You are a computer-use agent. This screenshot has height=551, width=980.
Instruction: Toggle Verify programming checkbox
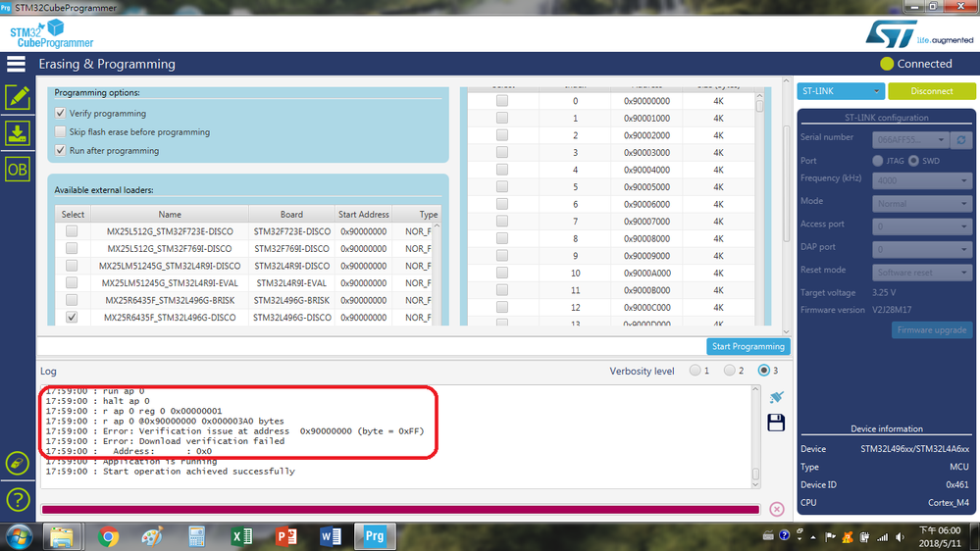(60, 113)
